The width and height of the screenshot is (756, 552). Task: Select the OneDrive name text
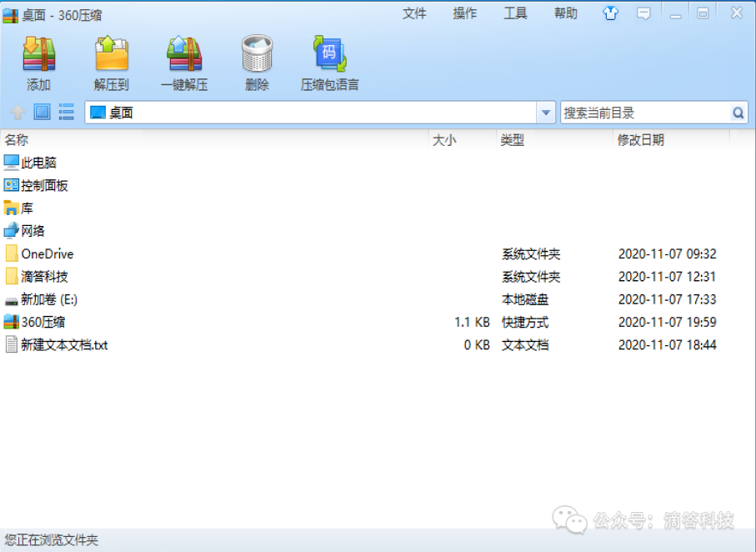click(48, 253)
